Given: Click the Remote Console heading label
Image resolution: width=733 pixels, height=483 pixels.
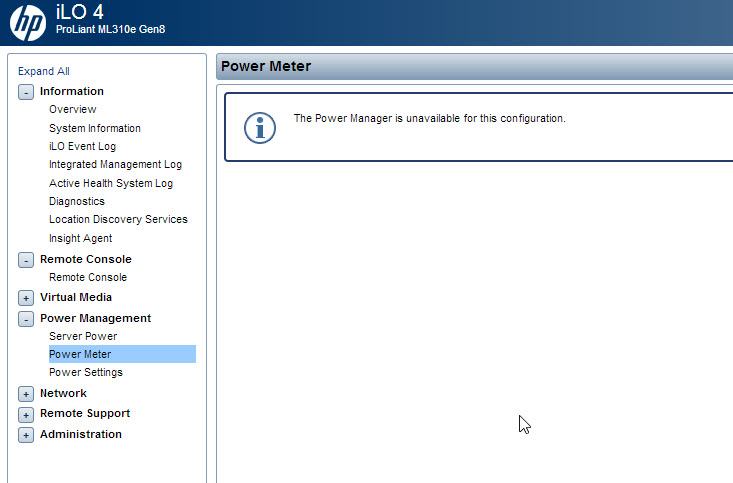Looking at the screenshot, I should coord(86,259).
